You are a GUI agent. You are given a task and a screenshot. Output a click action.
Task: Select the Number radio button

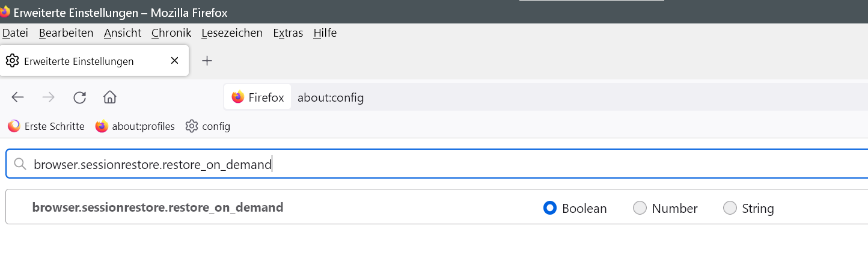click(x=640, y=208)
